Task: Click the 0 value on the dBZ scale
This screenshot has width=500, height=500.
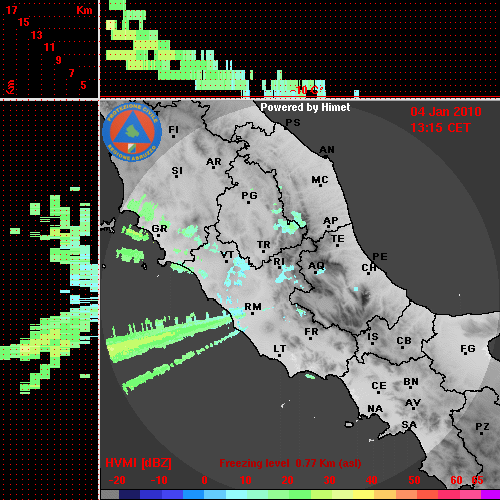Action: (204, 480)
